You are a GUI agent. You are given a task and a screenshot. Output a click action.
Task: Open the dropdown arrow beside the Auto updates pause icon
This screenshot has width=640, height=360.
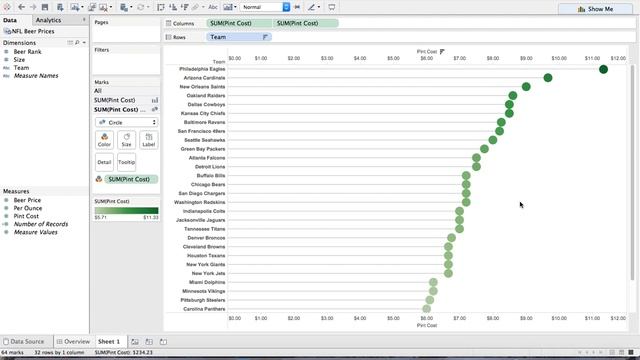point(131,7)
